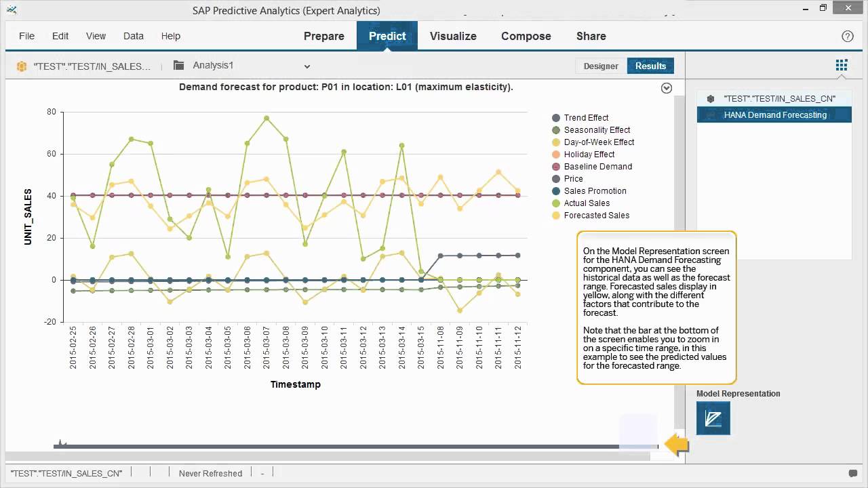Switch to the Predict tab

pyautogui.click(x=387, y=36)
